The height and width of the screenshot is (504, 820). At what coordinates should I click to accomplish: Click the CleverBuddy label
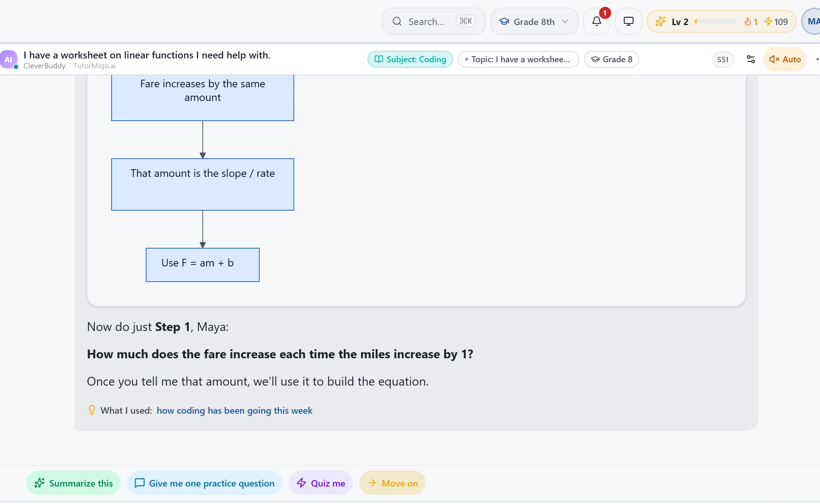44,66
